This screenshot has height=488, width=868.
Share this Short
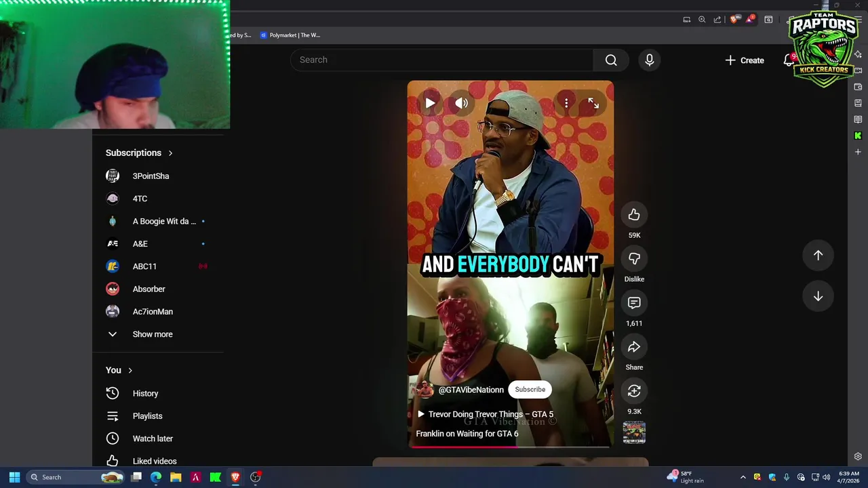tap(634, 347)
